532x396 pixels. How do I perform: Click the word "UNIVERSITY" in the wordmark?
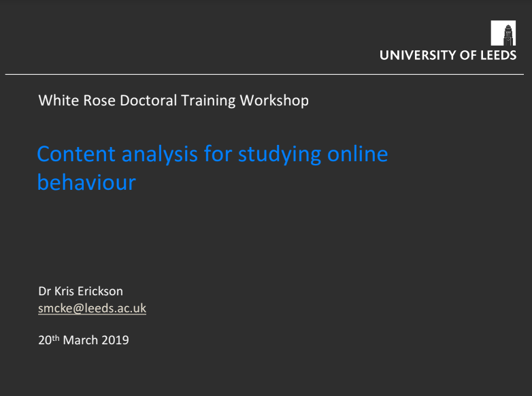tap(418, 55)
